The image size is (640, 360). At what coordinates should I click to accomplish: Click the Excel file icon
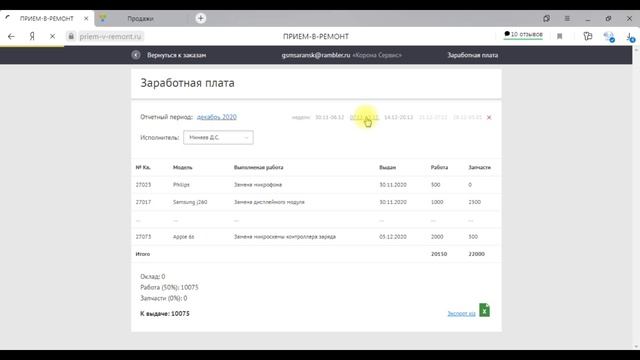(x=484, y=310)
